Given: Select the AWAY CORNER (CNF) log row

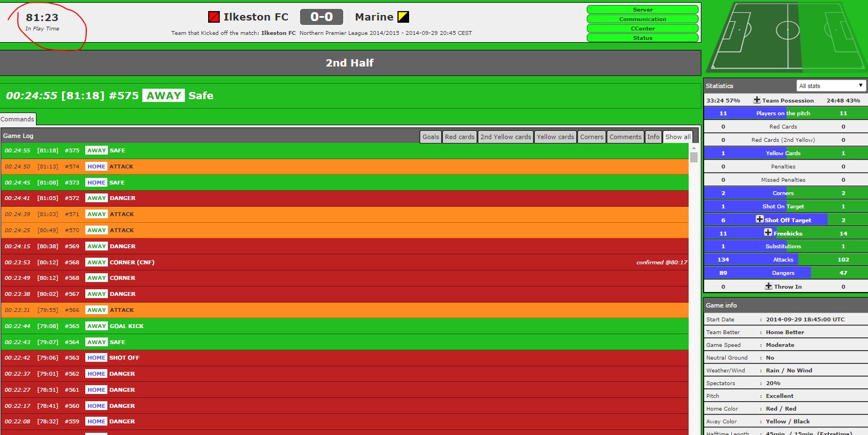Looking at the screenshot, I should point(344,262).
